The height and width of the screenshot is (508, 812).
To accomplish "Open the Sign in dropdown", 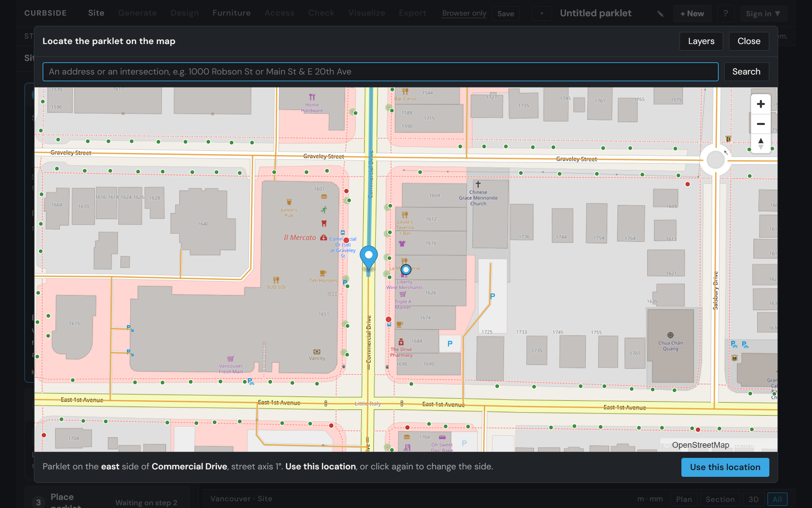I will 763,14.
